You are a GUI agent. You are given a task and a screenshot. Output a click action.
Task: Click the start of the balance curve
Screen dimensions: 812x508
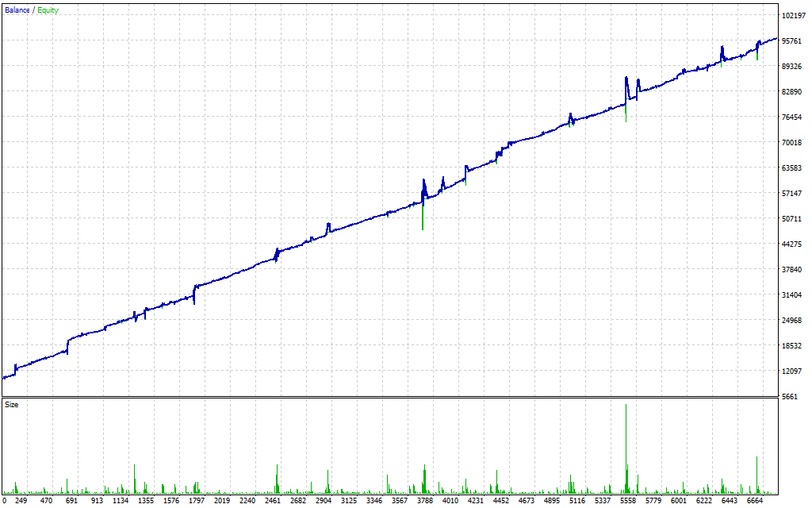point(4,378)
